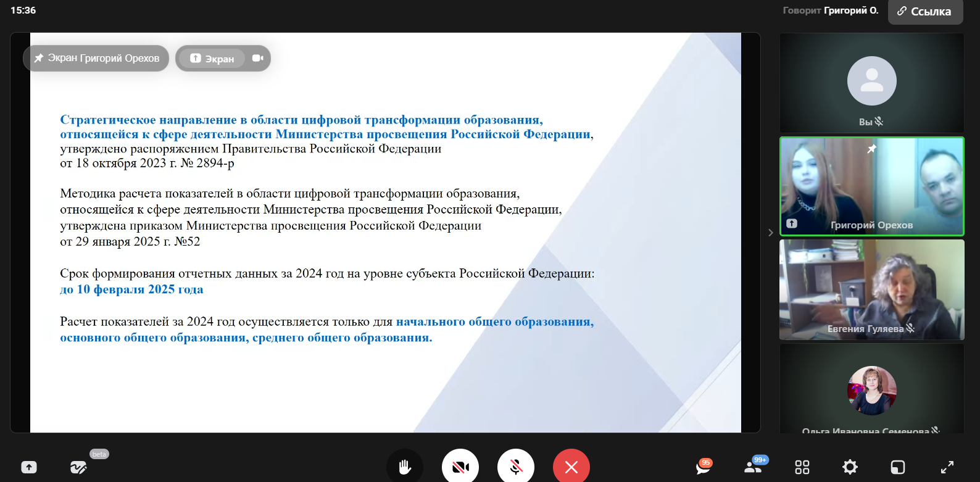Open the picture-in-picture window mode
The image size is (980, 482).
point(898,467)
